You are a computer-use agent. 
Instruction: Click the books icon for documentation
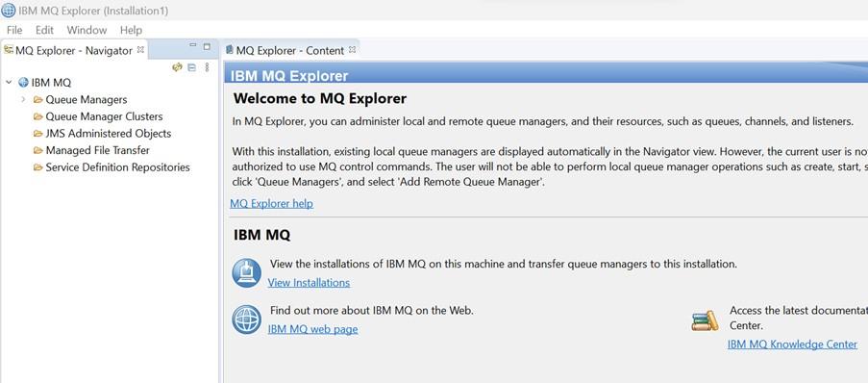[705, 320]
